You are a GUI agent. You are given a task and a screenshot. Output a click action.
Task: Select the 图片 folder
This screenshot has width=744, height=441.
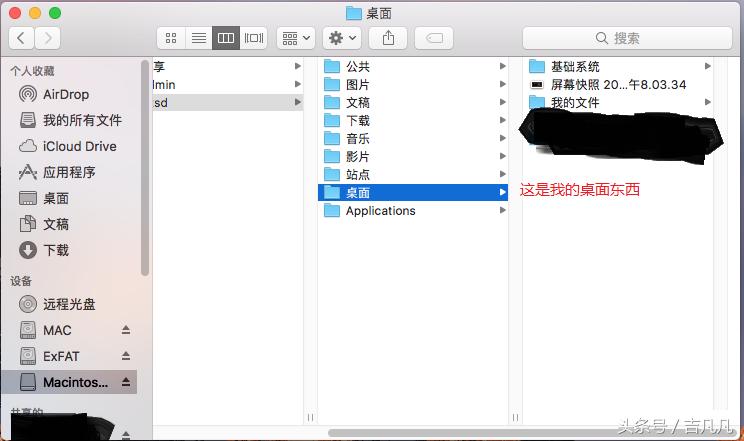coord(413,84)
